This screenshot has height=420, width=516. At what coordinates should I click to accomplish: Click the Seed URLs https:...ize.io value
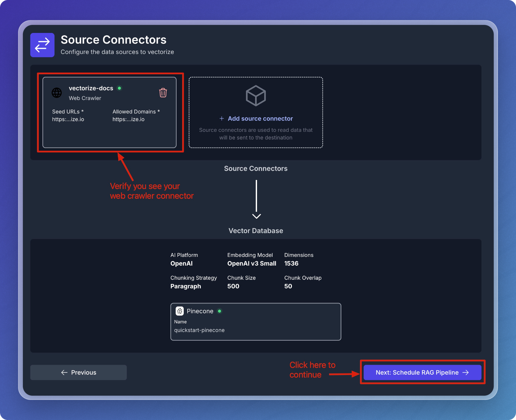point(68,119)
